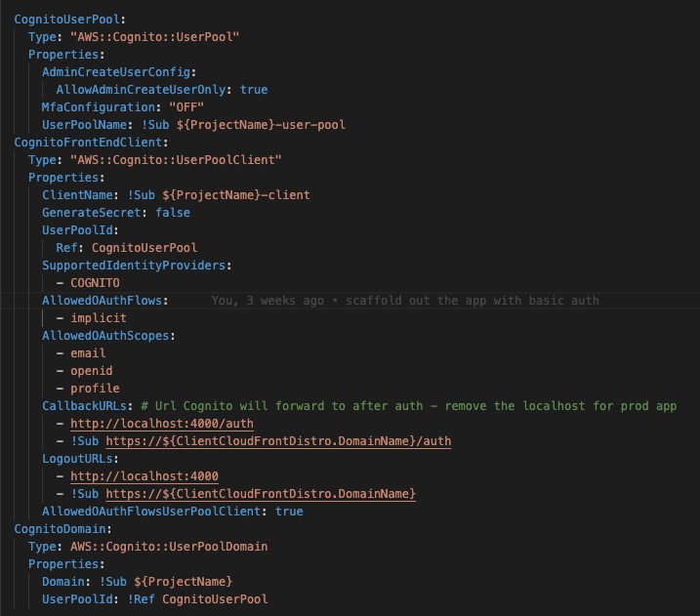Click the CallbackURLs key
This screenshot has width=700, height=616.
click(x=84, y=406)
